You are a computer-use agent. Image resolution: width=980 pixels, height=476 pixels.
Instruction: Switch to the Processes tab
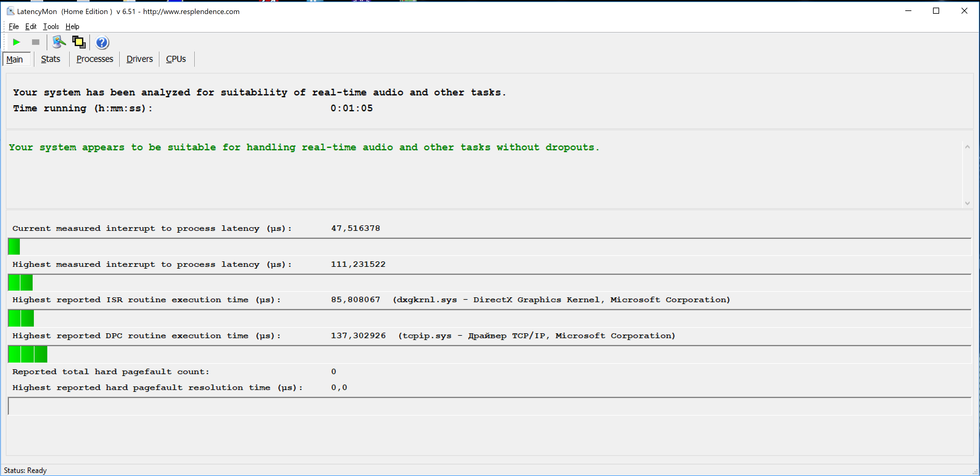pos(95,59)
